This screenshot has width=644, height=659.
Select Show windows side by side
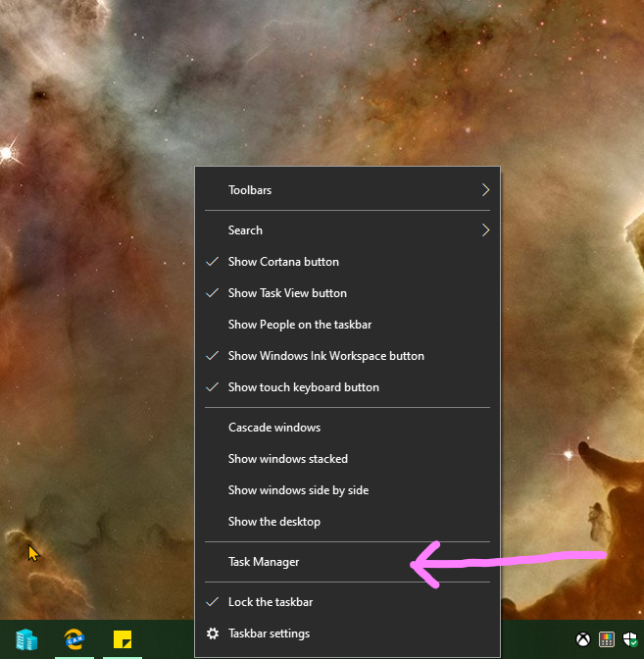(x=347, y=490)
